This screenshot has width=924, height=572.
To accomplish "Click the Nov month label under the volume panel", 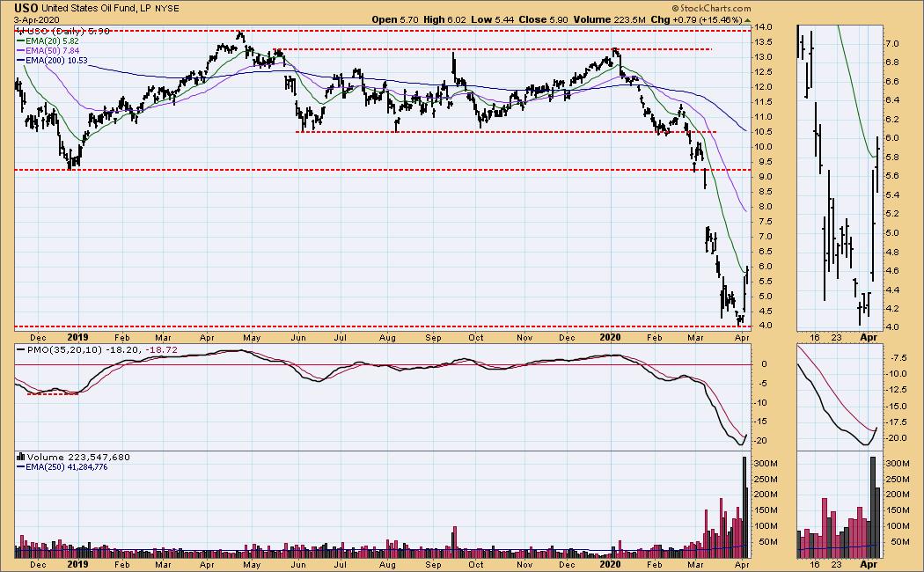I will pyautogui.click(x=524, y=564).
